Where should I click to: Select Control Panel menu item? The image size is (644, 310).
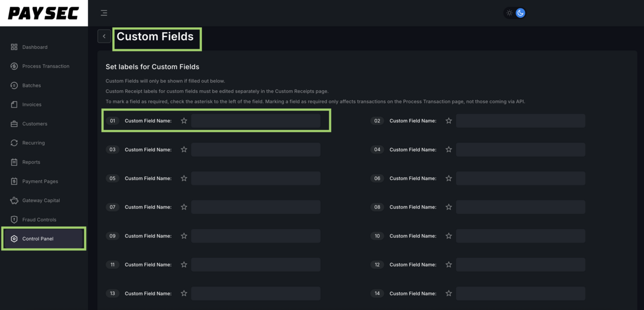click(38, 239)
